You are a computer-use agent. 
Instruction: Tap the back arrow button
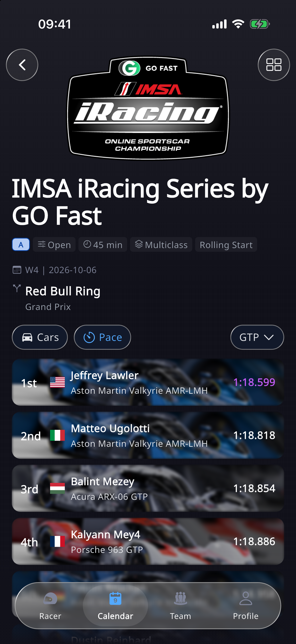coord(22,65)
